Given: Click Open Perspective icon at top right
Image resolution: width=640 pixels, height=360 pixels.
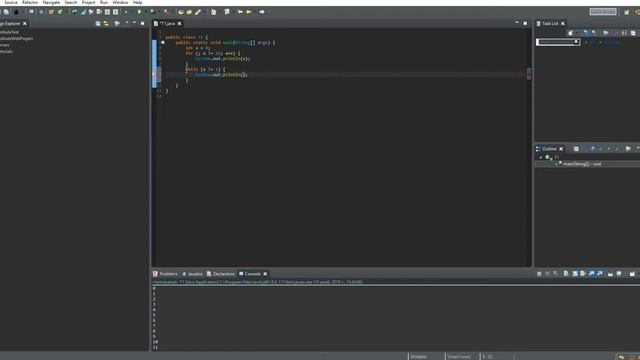Looking at the screenshot, I should [627, 12].
